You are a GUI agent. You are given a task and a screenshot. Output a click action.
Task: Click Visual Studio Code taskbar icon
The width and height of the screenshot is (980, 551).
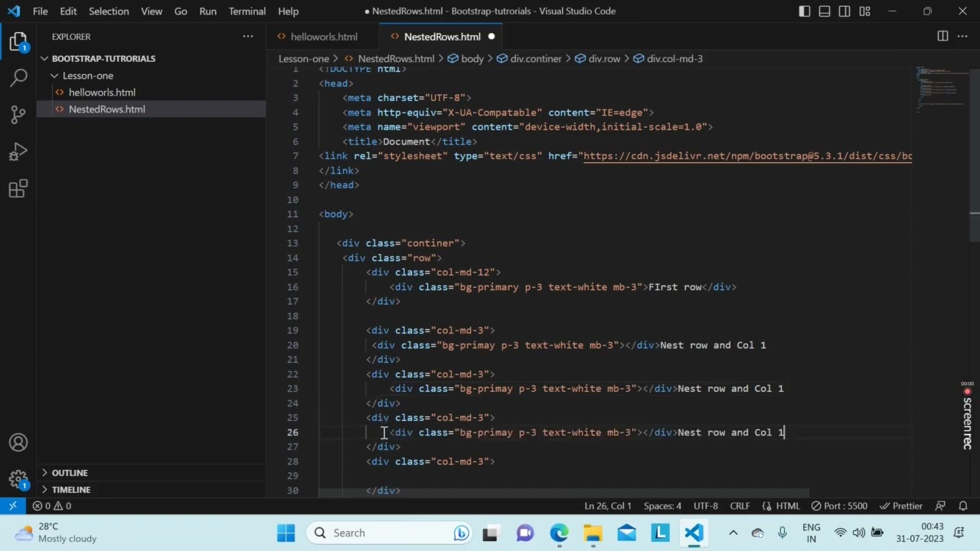(694, 533)
